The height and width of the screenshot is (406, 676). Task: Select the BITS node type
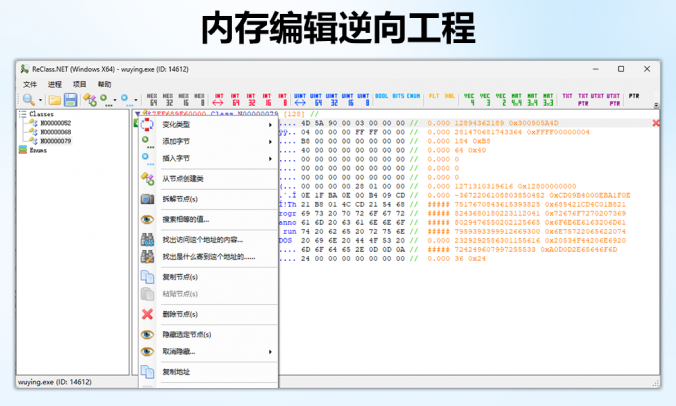tap(398, 96)
